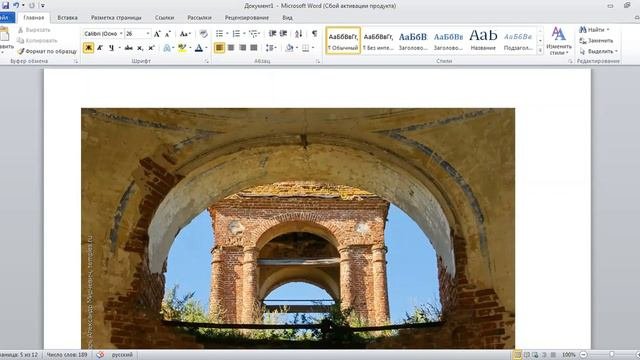Screen dimensions: 640x360
Task: Click the word count in the status bar
Action: (x=67, y=355)
